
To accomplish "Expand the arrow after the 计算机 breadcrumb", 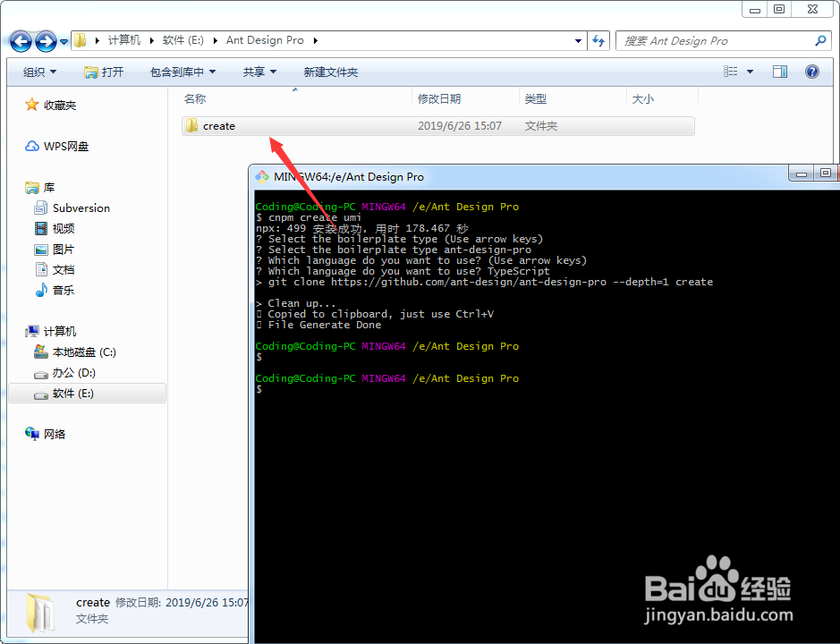I will click(151, 41).
